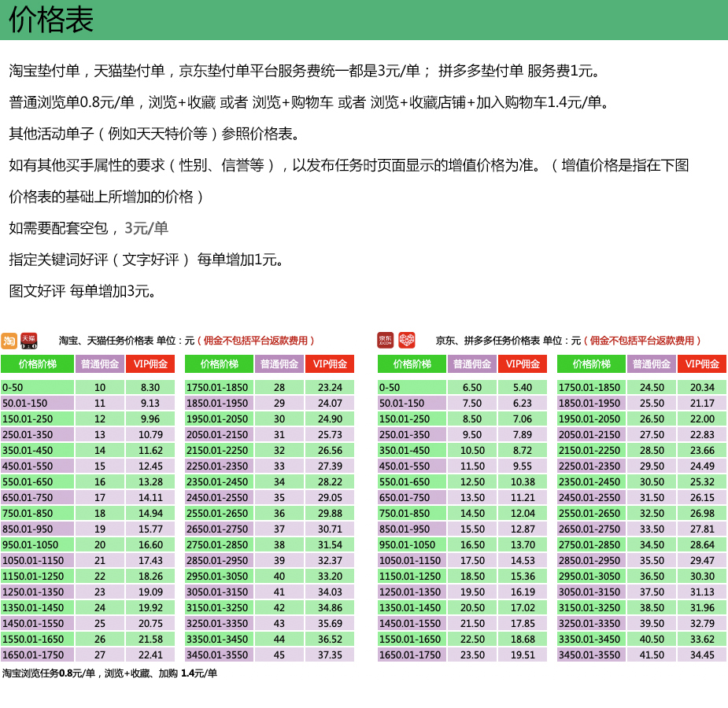Click the VIP price 7.89 in the JD table
Screen dimensions: 728x708
pyautogui.click(x=523, y=435)
